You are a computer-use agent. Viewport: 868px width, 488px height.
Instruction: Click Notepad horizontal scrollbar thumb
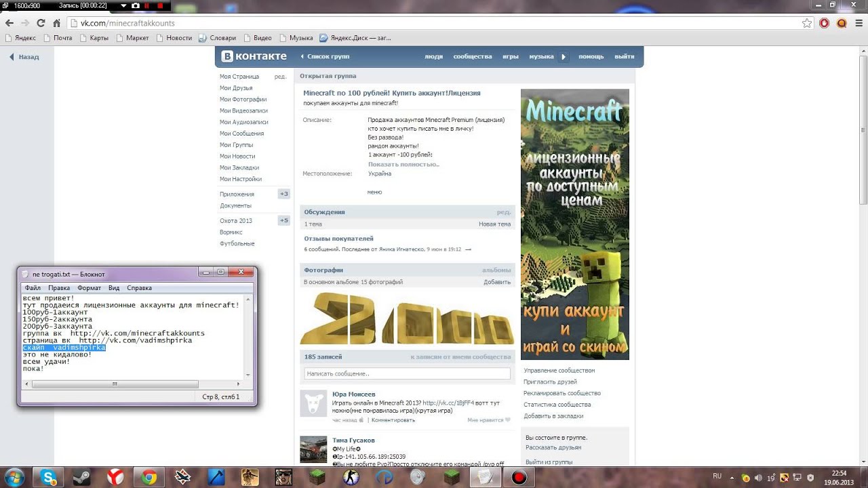coord(115,384)
